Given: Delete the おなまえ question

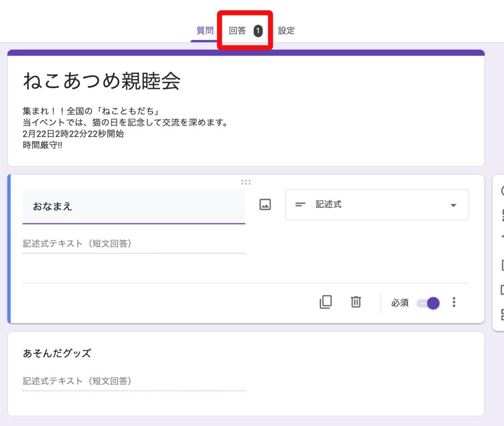Looking at the screenshot, I should click(x=356, y=302).
